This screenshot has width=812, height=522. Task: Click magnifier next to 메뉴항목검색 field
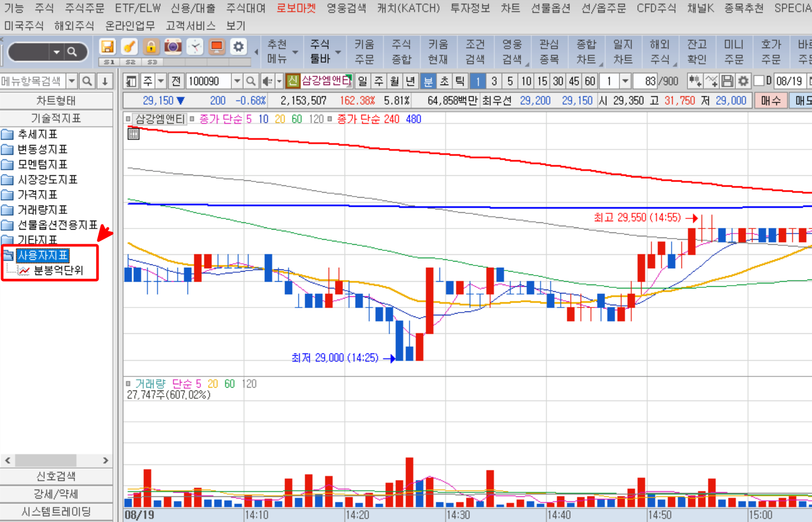(87, 81)
